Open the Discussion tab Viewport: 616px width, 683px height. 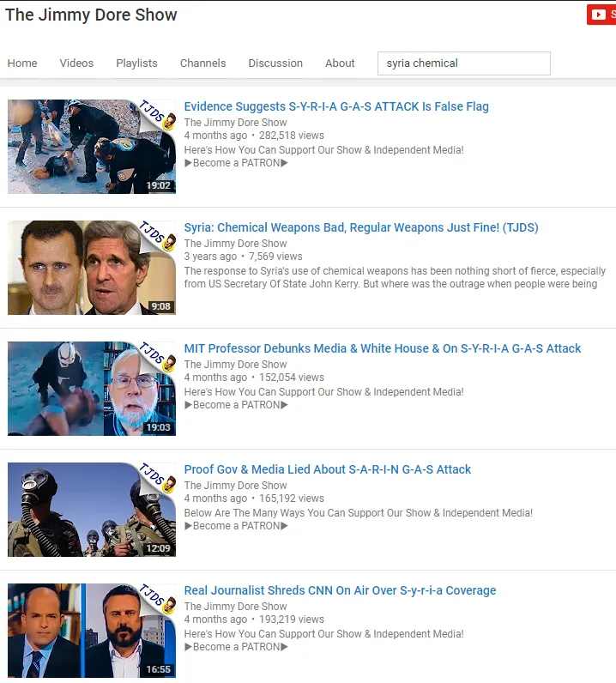[x=275, y=63]
